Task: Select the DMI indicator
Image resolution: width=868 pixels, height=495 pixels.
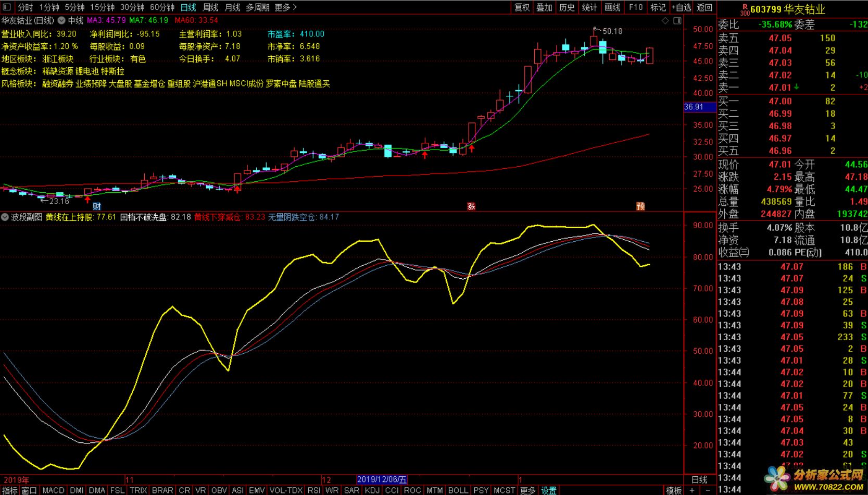Action: pos(77,490)
